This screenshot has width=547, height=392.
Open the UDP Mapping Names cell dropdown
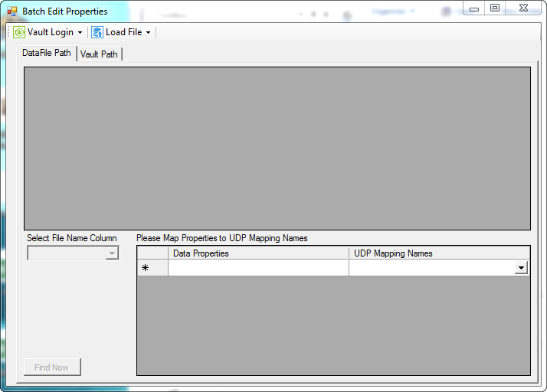(521, 268)
